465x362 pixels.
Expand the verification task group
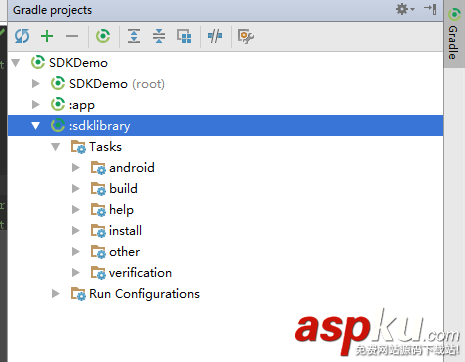point(76,273)
